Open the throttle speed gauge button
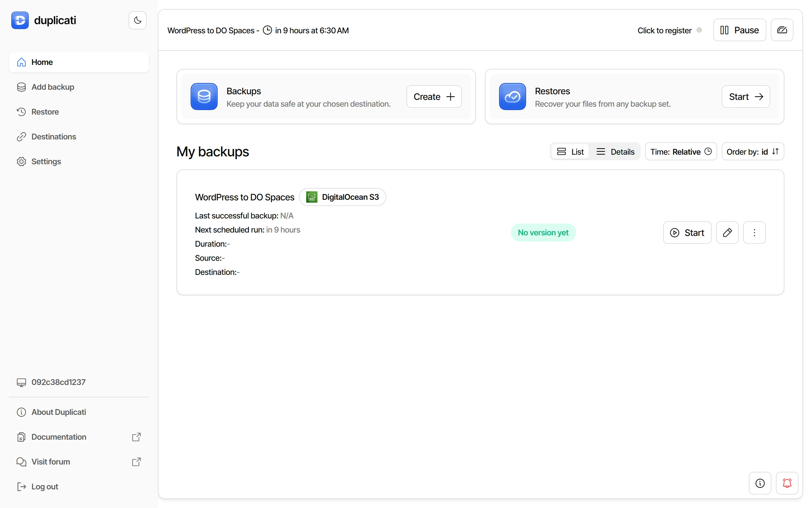 pos(782,30)
